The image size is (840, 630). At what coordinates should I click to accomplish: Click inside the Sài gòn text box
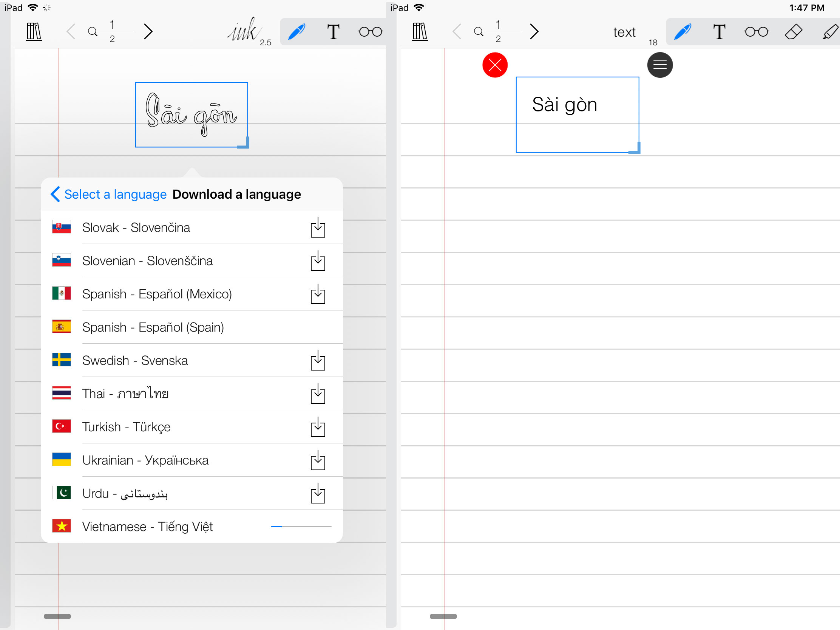pos(577,114)
